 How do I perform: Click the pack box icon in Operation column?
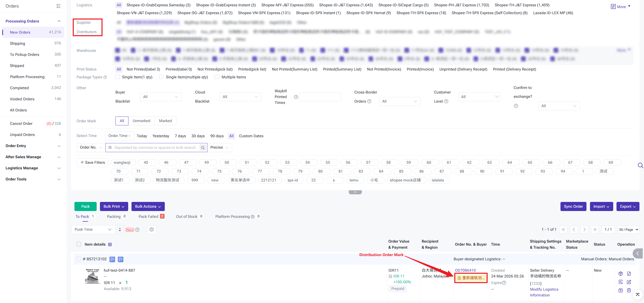tap(621, 273)
